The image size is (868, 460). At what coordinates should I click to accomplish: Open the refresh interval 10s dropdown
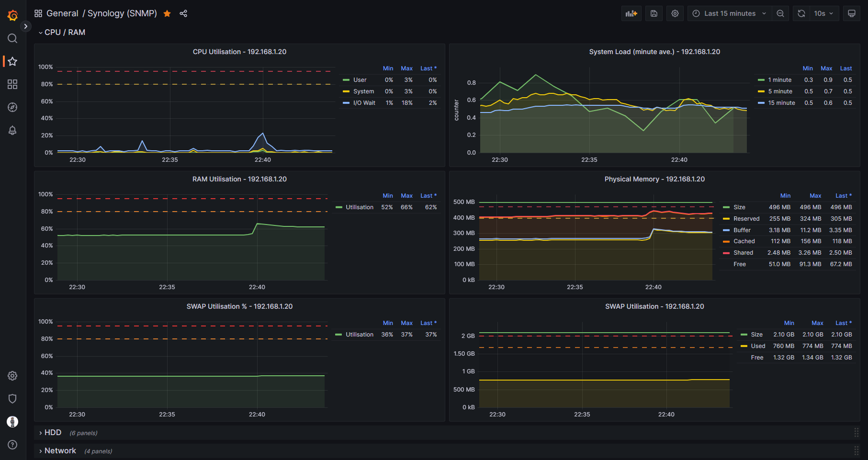point(823,13)
